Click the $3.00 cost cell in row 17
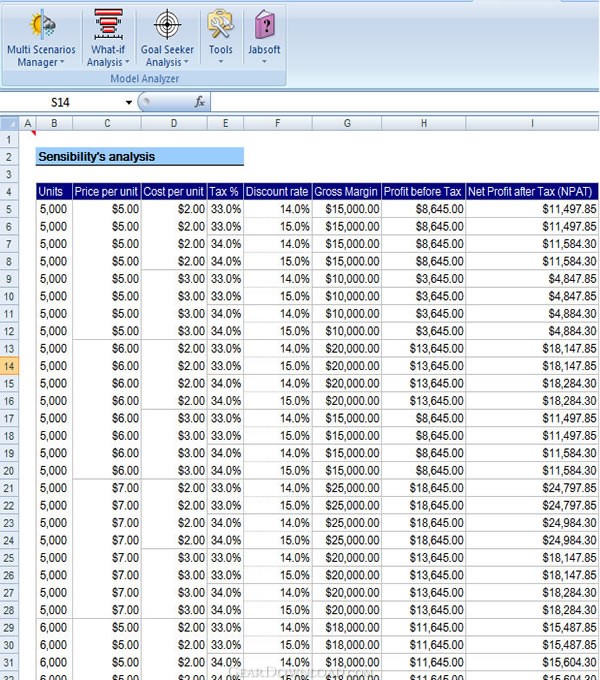This screenshot has width=600, height=680. 174,418
